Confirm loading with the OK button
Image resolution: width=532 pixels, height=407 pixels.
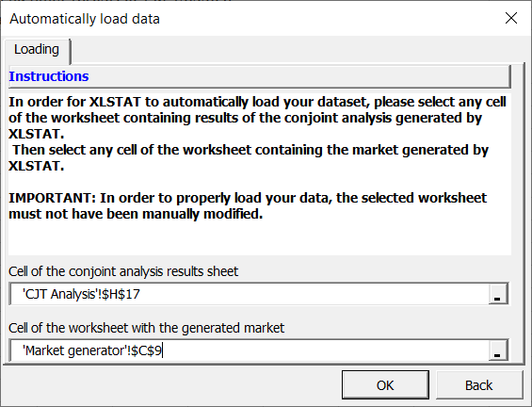[385, 385]
